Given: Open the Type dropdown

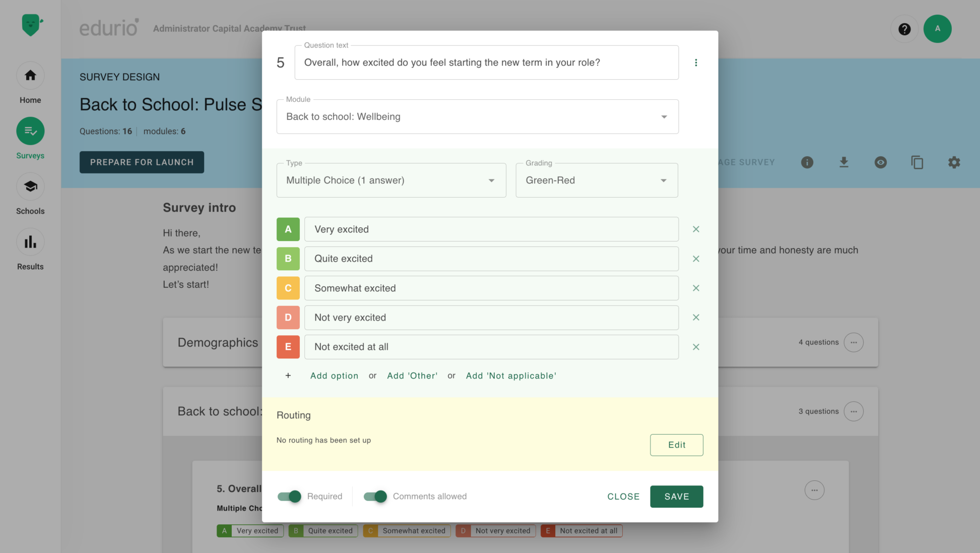Looking at the screenshot, I should click(x=391, y=180).
